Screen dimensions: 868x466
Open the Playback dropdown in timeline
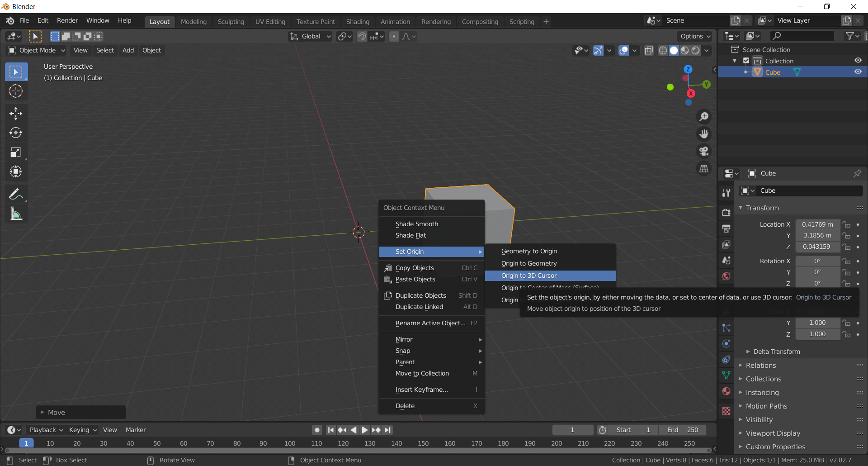pos(46,430)
